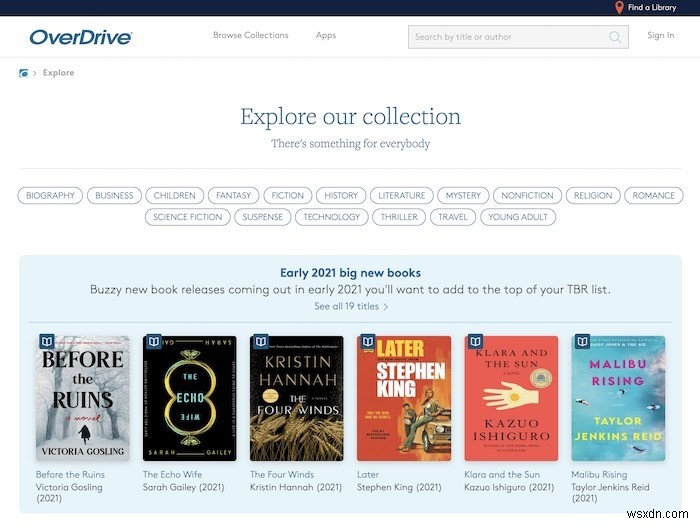Image resolution: width=700 pixels, height=524 pixels.
Task: Click ebook badge on Before the Ruins
Action: tap(47, 341)
